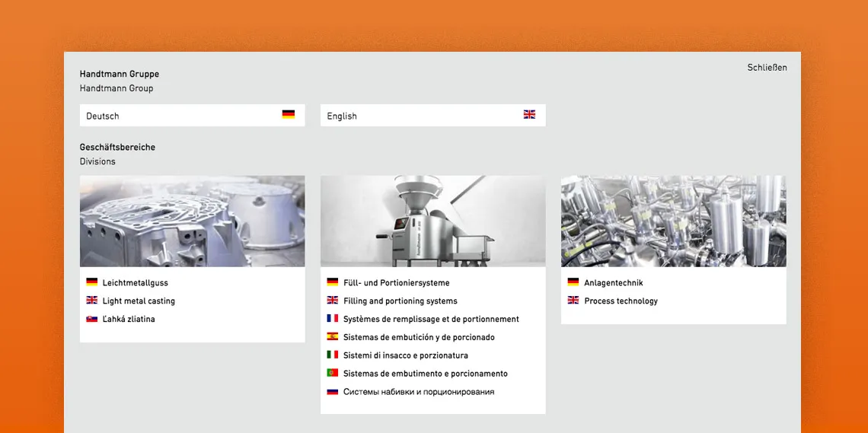This screenshot has width=868, height=433.
Task: Click the Russian flag beside Системы набивки
Action: tap(332, 391)
